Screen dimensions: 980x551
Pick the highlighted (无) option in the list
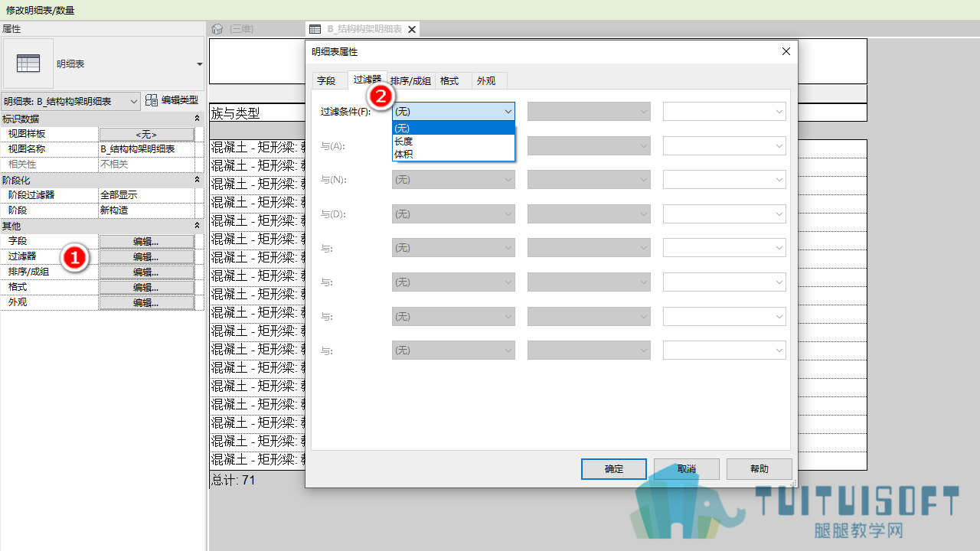(453, 128)
